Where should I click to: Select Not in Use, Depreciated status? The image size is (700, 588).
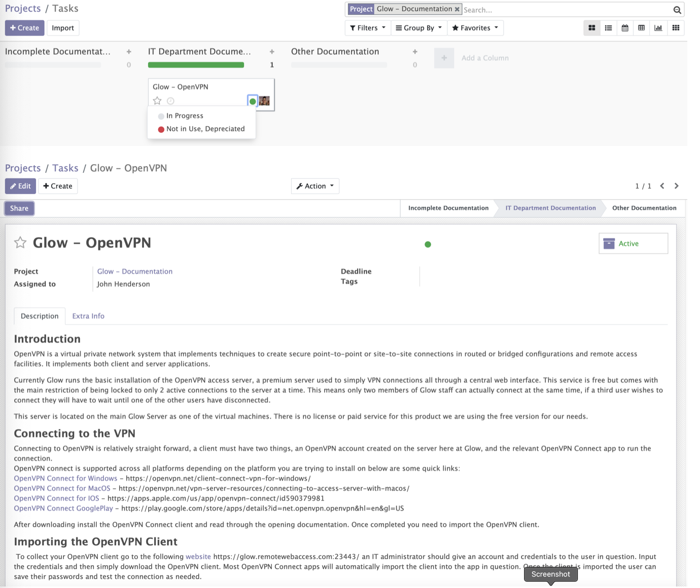201,129
